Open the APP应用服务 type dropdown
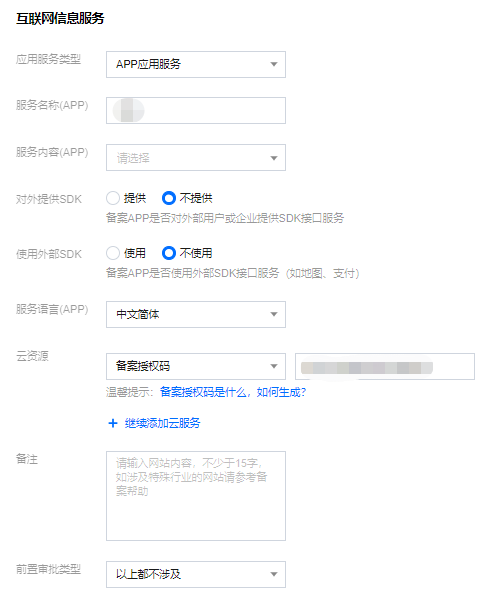The image size is (498, 608). [x=196, y=64]
